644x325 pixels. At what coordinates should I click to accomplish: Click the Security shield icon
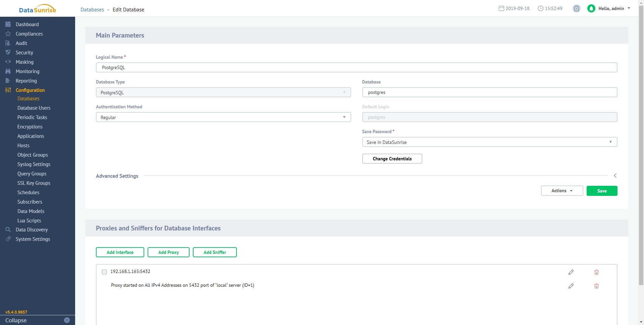8,52
